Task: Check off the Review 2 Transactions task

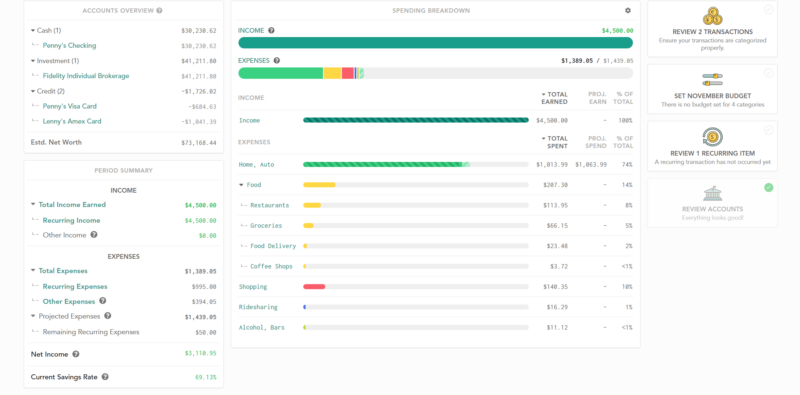Action: point(768,10)
